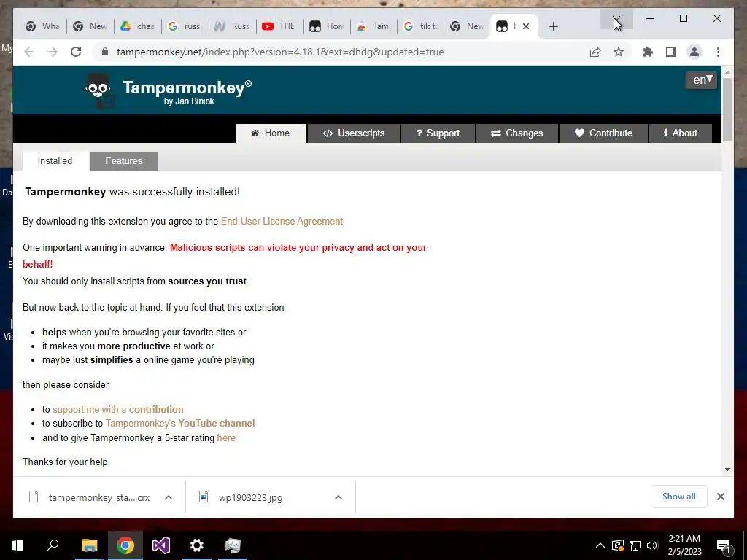Open the Support nav tab
747x560 pixels.
[438, 133]
